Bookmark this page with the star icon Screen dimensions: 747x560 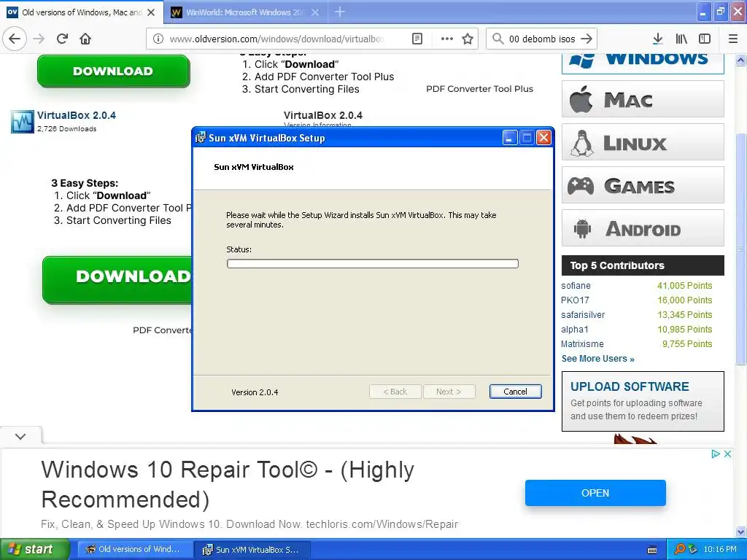tap(468, 39)
